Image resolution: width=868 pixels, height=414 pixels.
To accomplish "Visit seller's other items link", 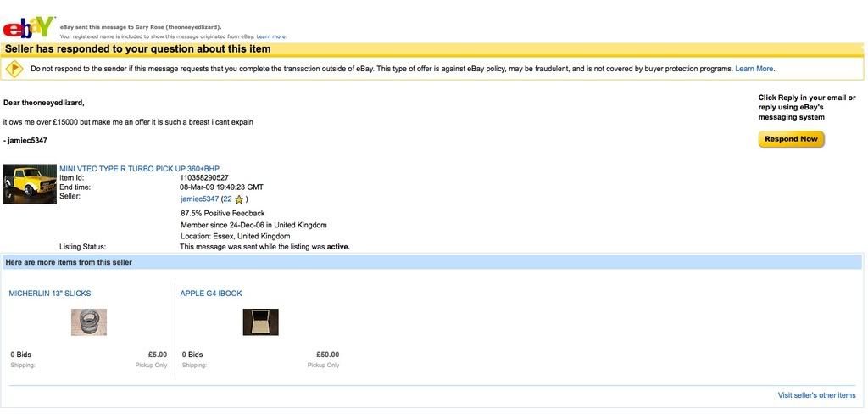I will coord(816,395).
